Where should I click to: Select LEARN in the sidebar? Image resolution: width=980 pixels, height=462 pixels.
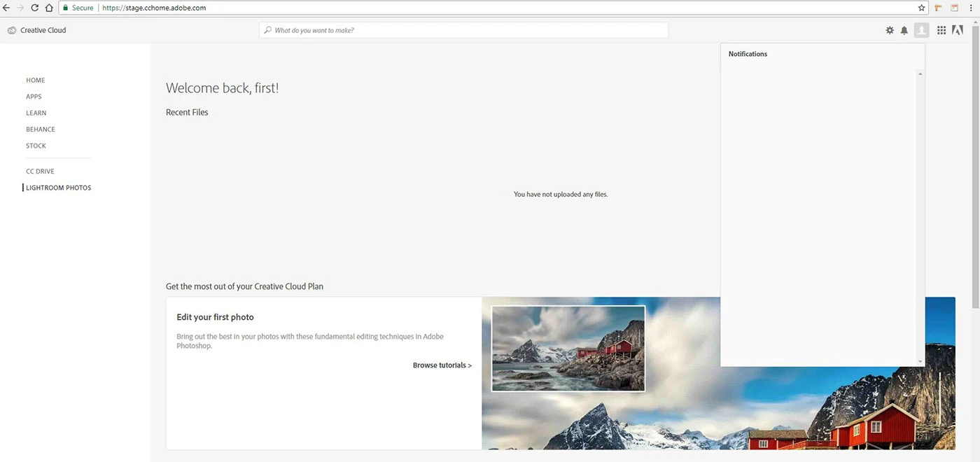36,113
